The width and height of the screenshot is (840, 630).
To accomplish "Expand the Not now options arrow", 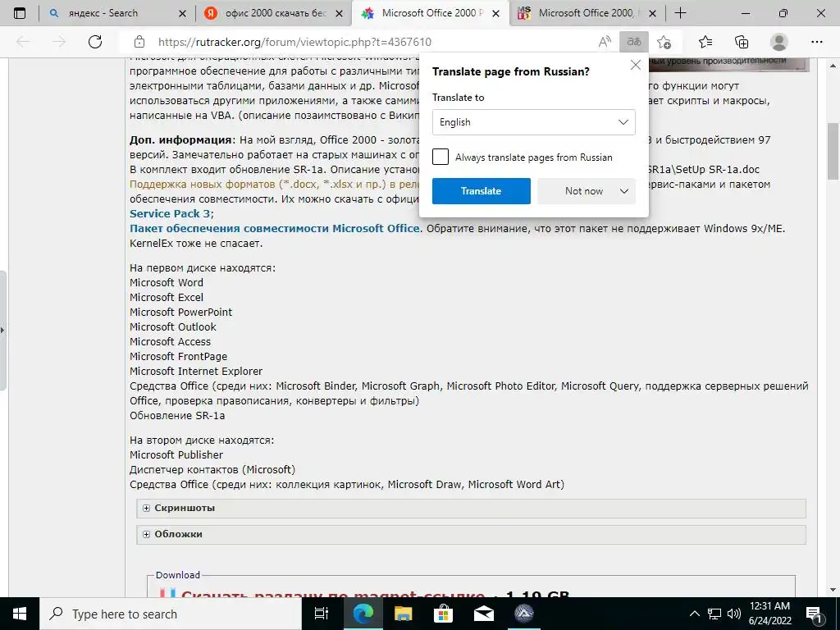I will click(x=624, y=191).
